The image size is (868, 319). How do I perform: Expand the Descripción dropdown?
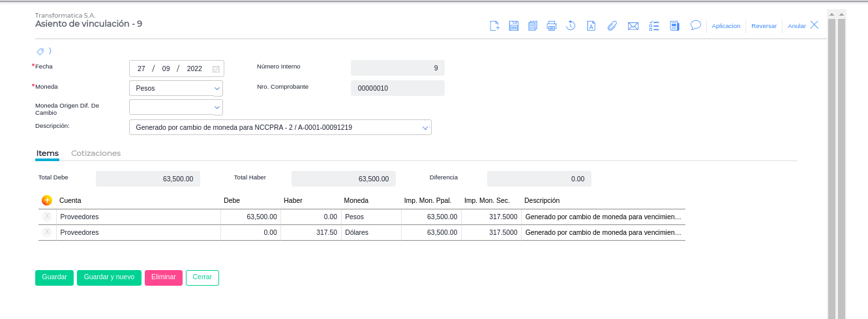(425, 128)
